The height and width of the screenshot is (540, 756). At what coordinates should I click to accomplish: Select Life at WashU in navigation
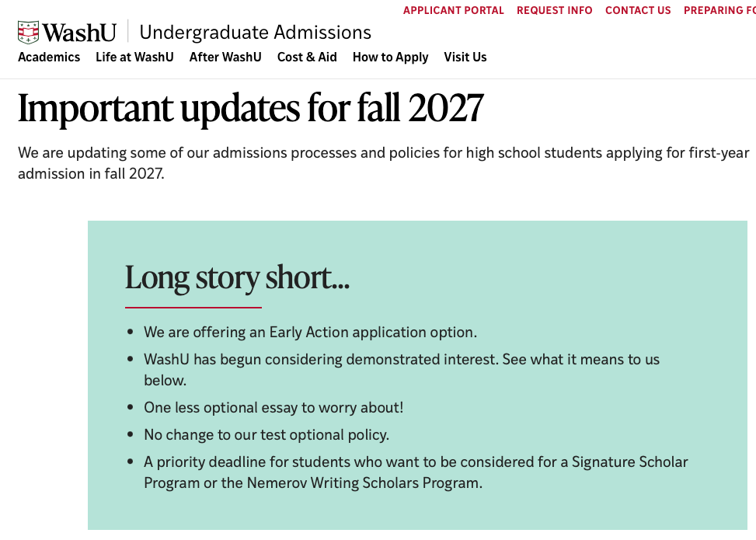(x=134, y=57)
